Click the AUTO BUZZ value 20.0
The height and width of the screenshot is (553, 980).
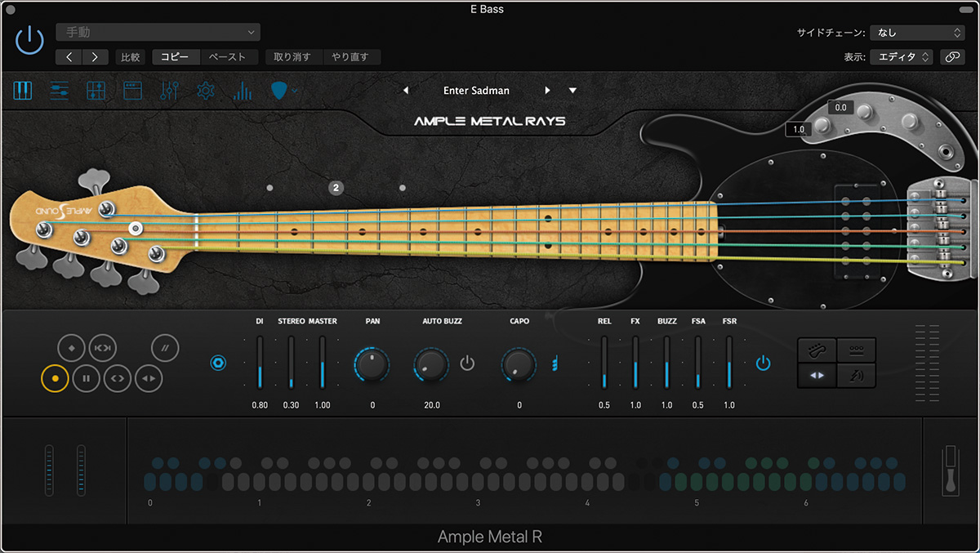[x=432, y=405]
